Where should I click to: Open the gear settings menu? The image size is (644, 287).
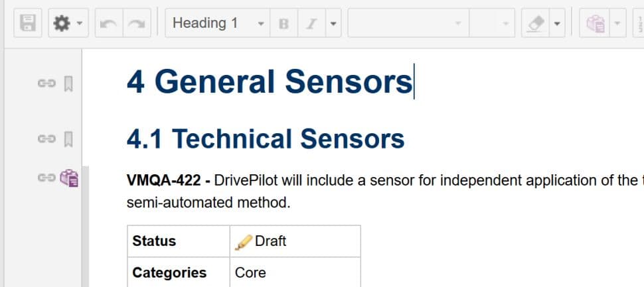click(66, 24)
